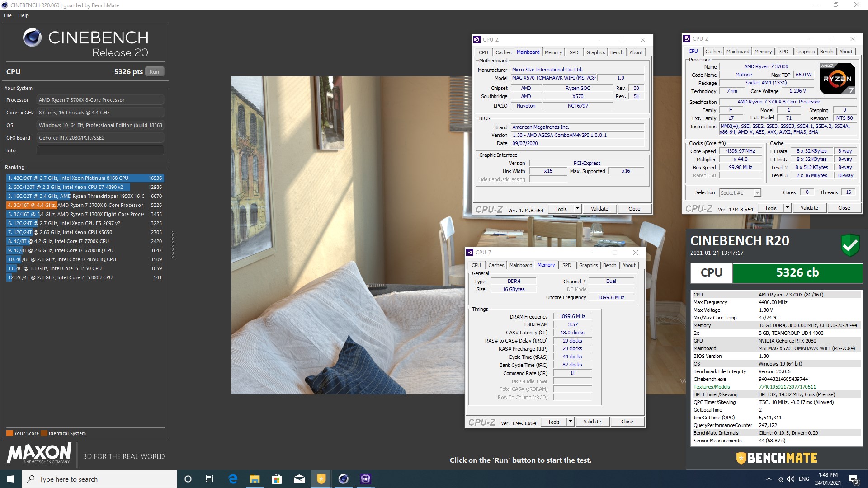Click the DRAM Frequency value 1899.6 MHz
This screenshot has width=868, height=488.
point(572,316)
